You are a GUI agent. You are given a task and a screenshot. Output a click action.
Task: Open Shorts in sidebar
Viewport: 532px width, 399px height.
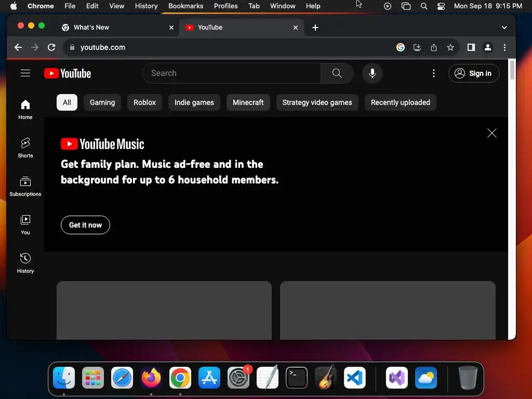point(25,148)
